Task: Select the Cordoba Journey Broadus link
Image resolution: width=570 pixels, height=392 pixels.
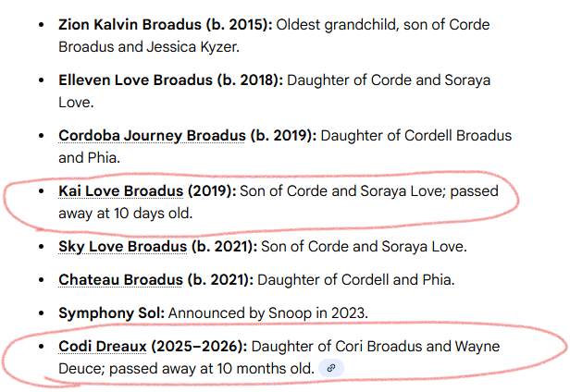Action: 152,136
